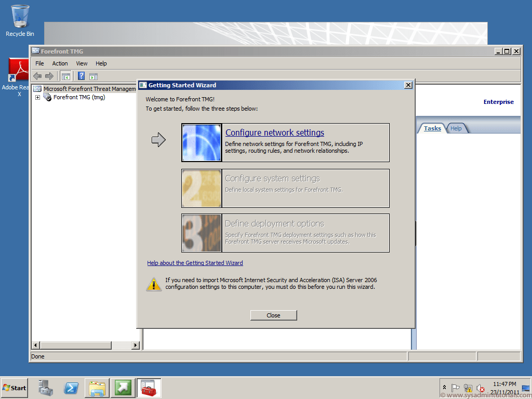
Task: Click the Done status bar text
Action: pyautogui.click(x=37, y=356)
